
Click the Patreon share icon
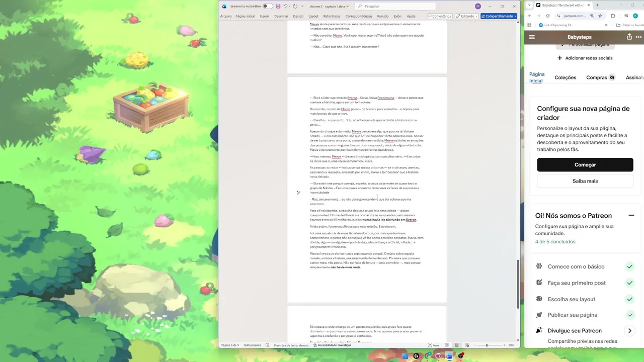click(x=629, y=37)
